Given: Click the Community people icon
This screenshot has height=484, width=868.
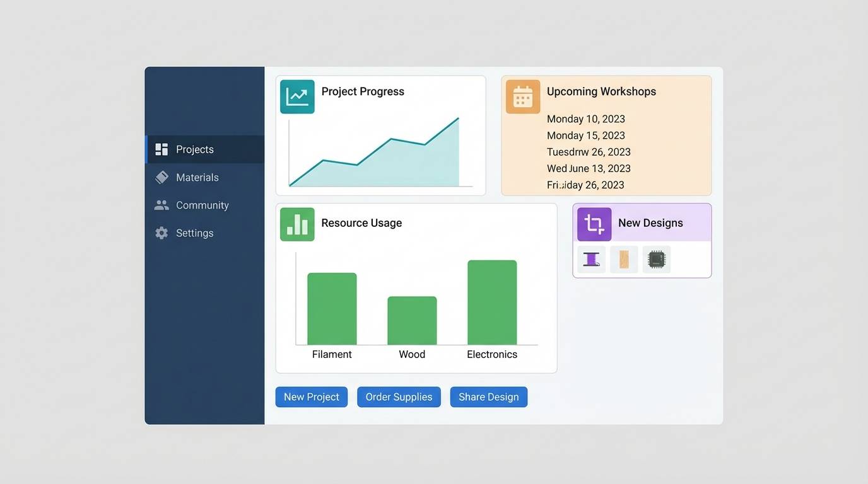Looking at the screenshot, I should pyautogui.click(x=161, y=205).
